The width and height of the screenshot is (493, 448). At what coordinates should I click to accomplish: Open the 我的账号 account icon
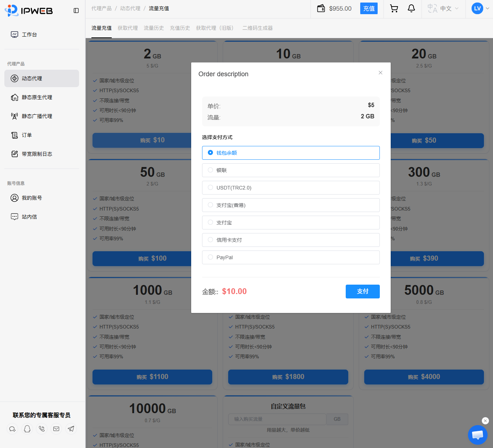[15, 198]
